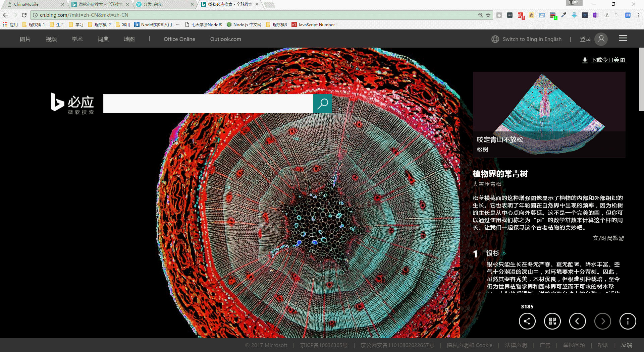Click the 法律声明 footer link

[516, 345]
